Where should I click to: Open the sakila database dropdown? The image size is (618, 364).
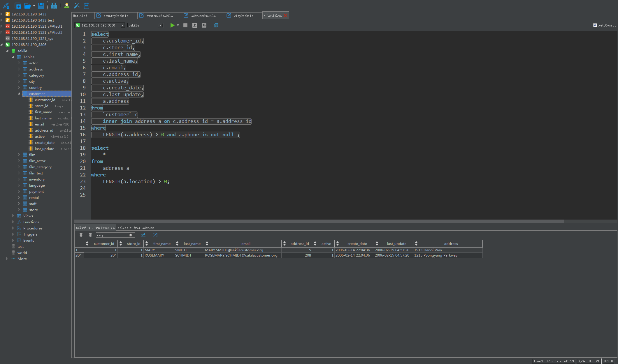tap(160, 25)
